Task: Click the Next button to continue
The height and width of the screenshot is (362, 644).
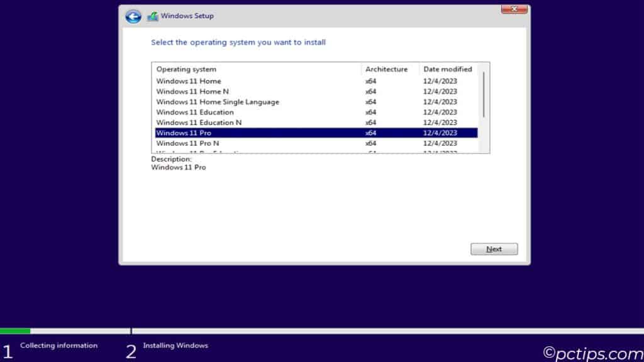Action: (x=494, y=249)
